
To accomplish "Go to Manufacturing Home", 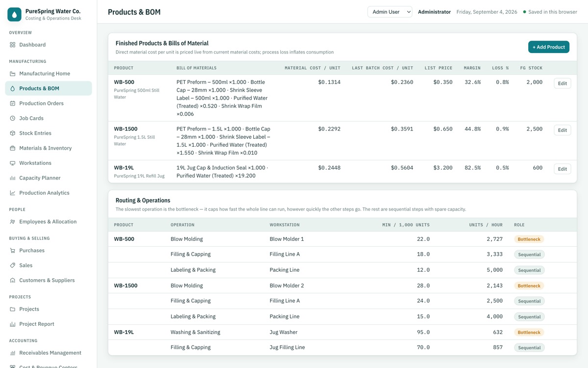I will pos(49,74).
